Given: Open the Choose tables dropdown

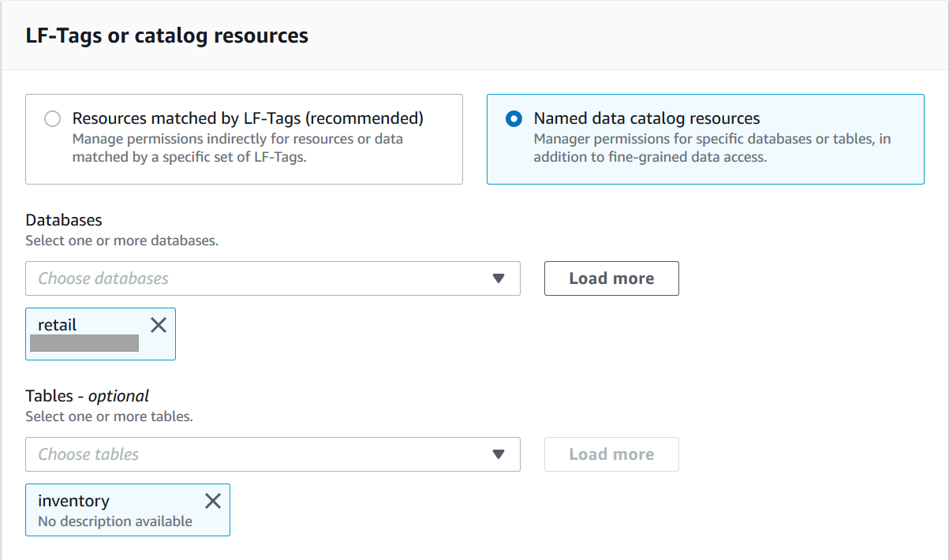Looking at the screenshot, I should click(272, 454).
